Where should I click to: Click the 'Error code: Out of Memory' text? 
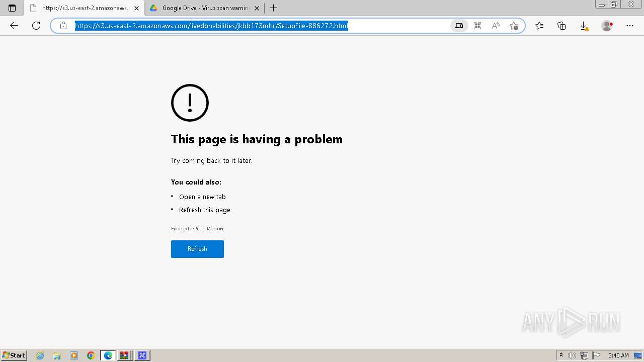click(x=197, y=229)
